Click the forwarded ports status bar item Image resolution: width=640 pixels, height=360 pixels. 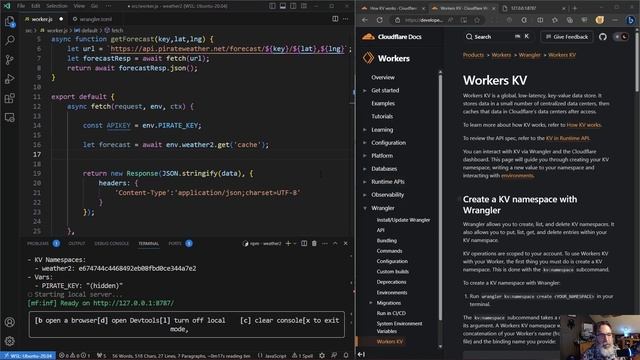[101, 356]
